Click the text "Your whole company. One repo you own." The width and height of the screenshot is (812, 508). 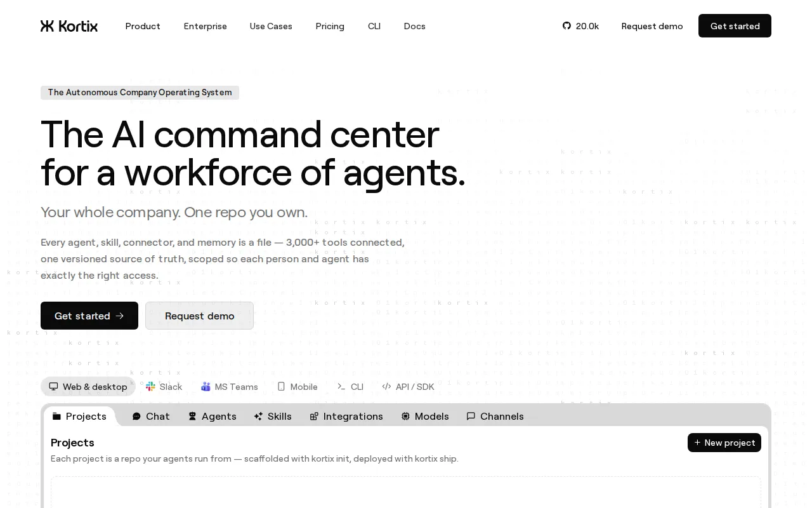[x=174, y=212]
